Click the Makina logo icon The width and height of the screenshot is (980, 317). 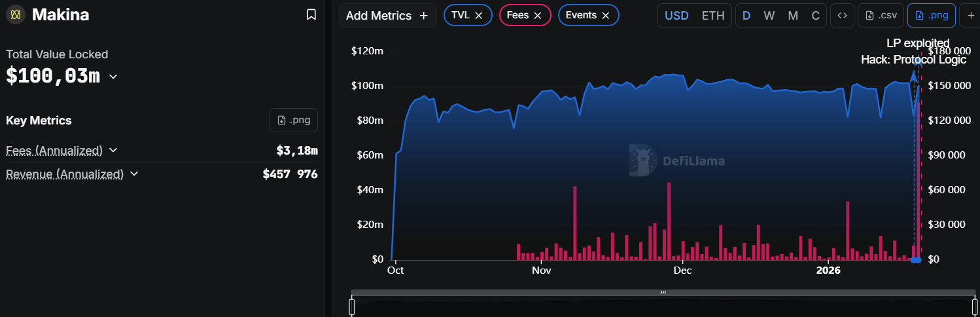(x=15, y=14)
